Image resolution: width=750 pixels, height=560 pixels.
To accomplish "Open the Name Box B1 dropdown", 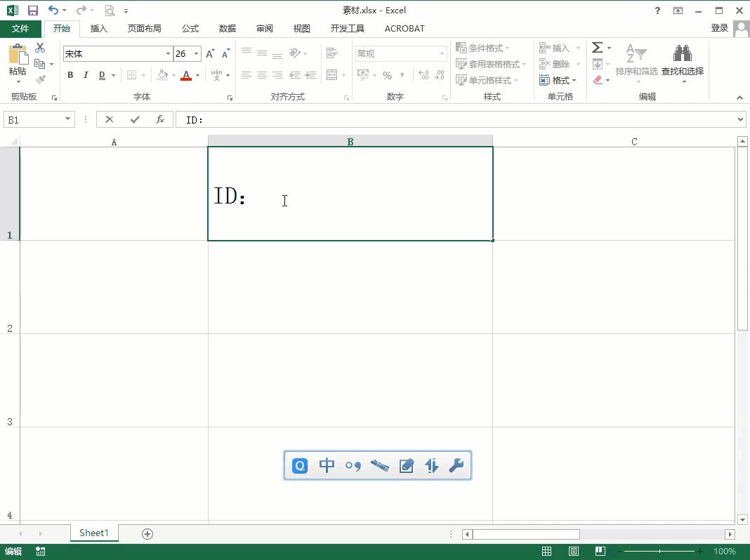I will (68, 119).
